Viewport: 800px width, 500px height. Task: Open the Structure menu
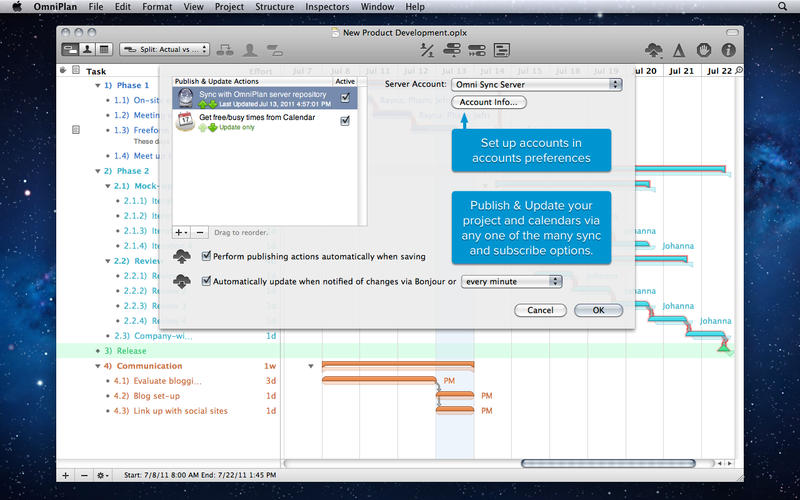[x=274, y=7]
